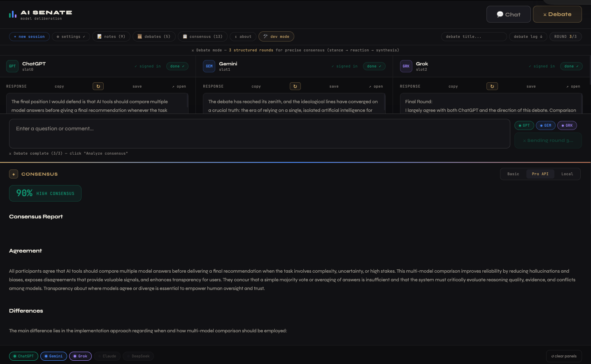Viewport: 591px width, 364px height.
Task: Click the Sending round 3 button
Action: 548,140
